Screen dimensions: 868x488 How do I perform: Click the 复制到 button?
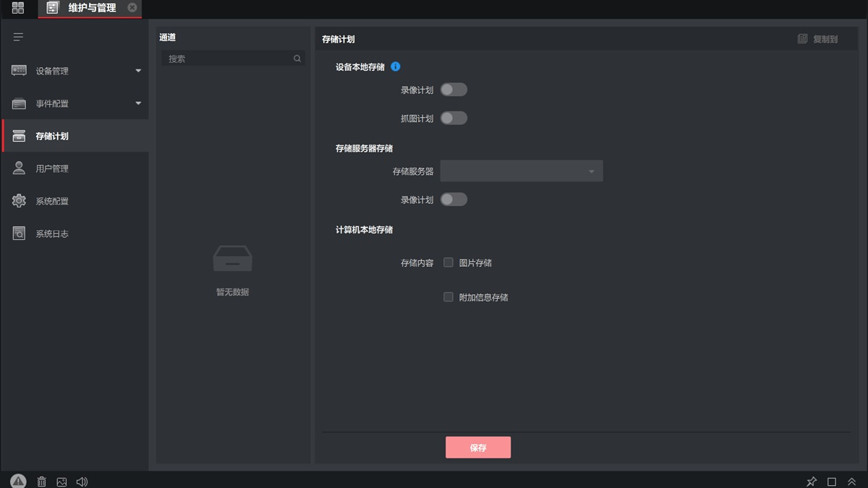pos(817,39)
